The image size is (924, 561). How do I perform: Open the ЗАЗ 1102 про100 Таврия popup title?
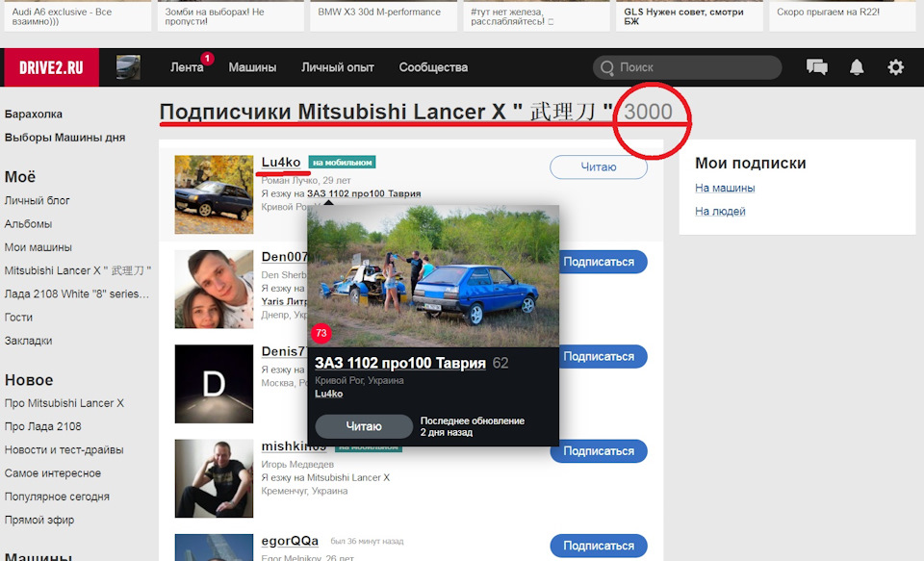tap(400, 363)
